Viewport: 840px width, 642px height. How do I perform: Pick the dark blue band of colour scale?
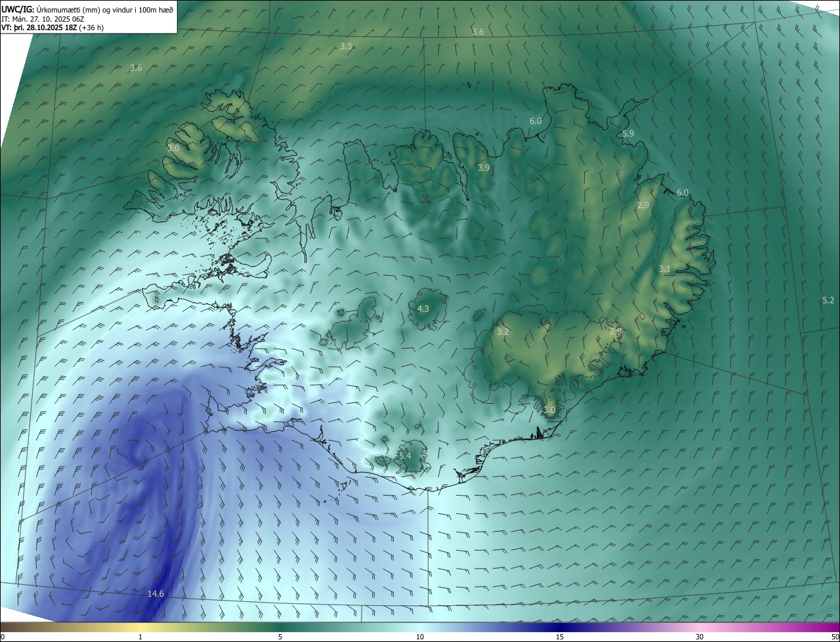560,627
